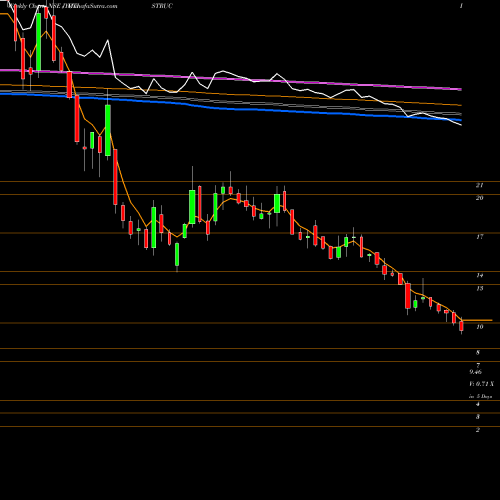Click the volume reading starting with V:

coord(481,384)
